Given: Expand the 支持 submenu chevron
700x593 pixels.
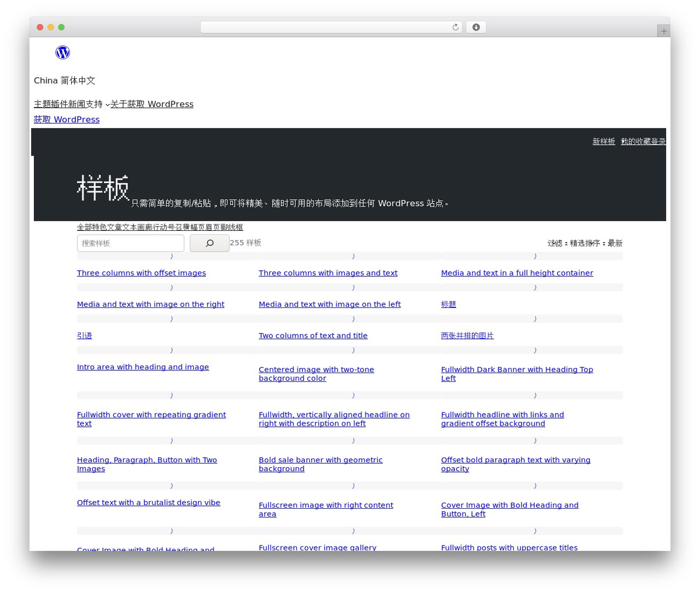Looking at the screenshot, I should pyautogui.click(x=107, y=105).
